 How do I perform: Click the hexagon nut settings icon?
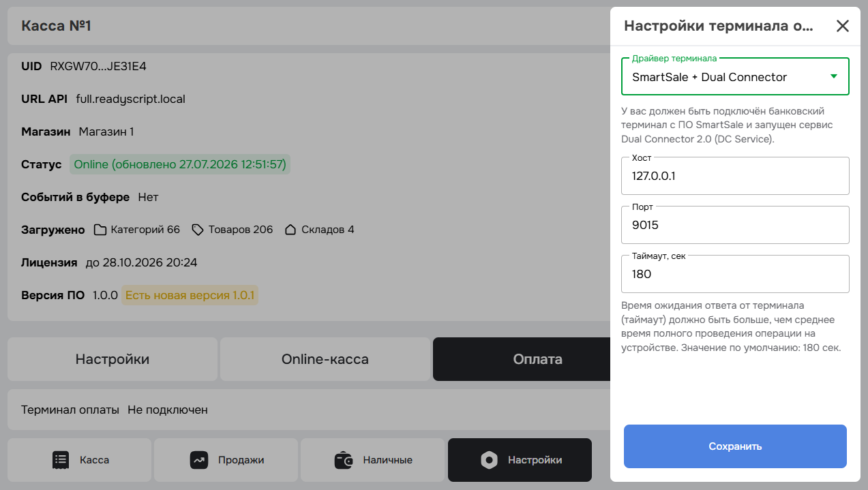489,460
